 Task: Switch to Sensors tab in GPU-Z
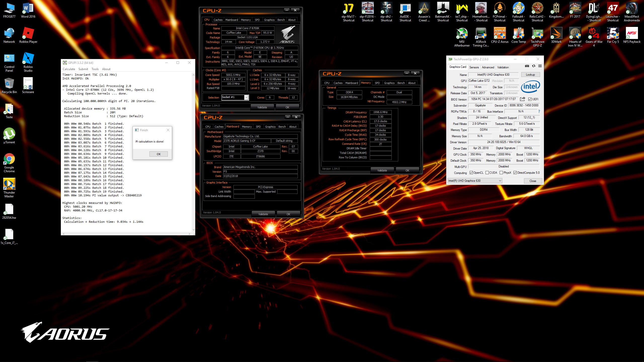coord(474,67)
